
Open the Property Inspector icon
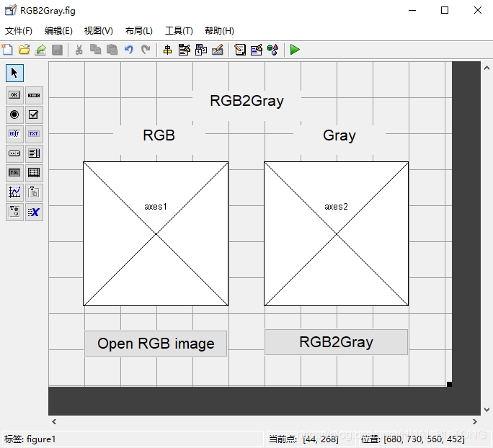point(257,50)
